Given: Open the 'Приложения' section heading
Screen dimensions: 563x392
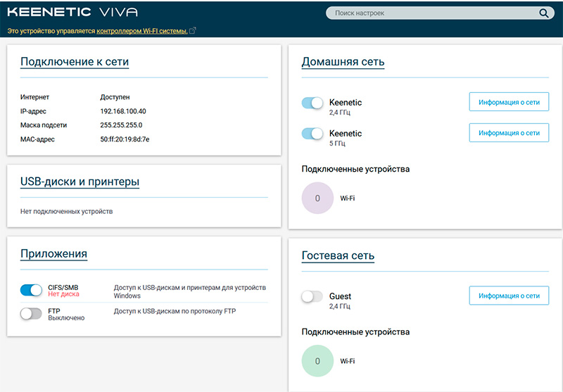Looking at the screenshot, I should 54,254.
